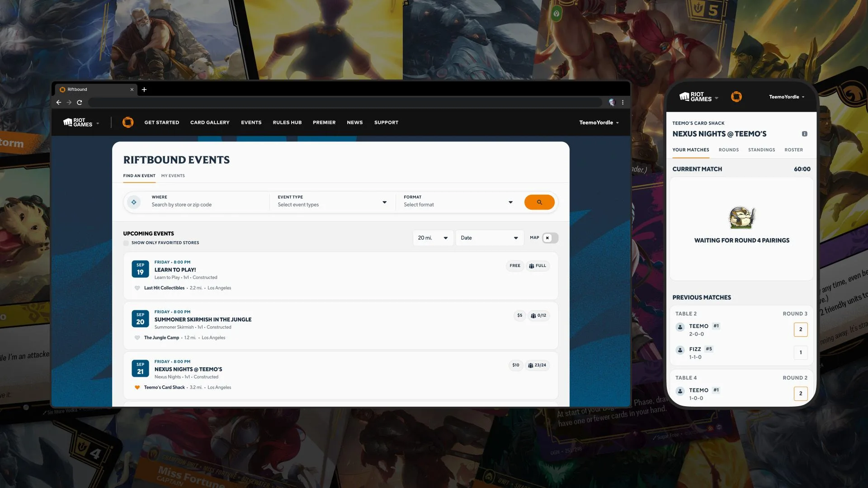Image resolution: width=868 pixels, height=488 pixels.
Task: Switch to the Standings tab on phone
Action: click(x=761, y=150)
